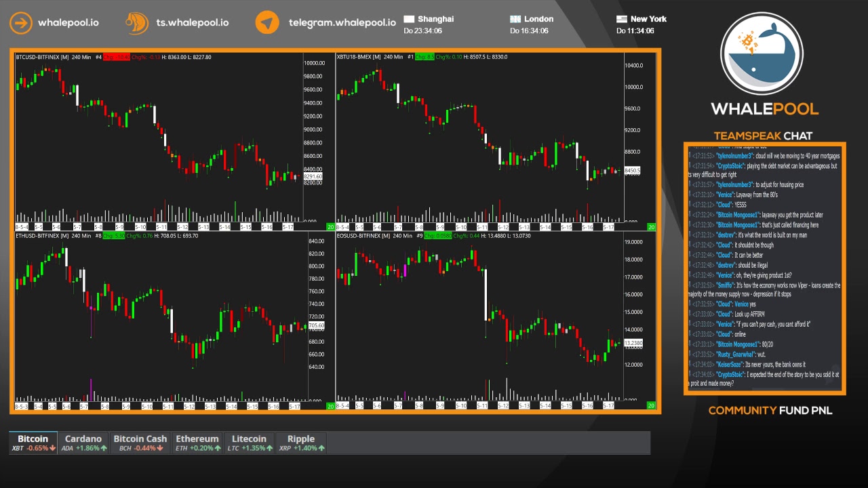This screenshot has width=868, height=488.
Task: Click Cloud's chat message 'YESSS'
Action: (x=741, y=205)
